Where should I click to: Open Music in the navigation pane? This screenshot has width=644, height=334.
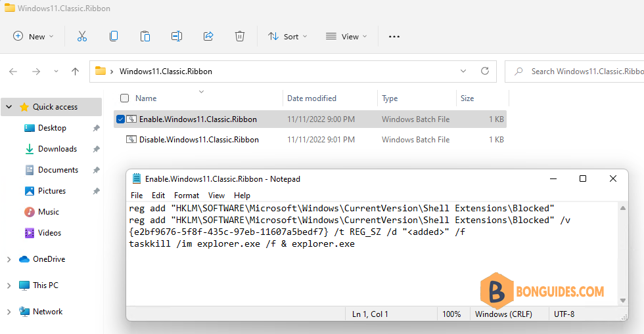pos(49,212)
